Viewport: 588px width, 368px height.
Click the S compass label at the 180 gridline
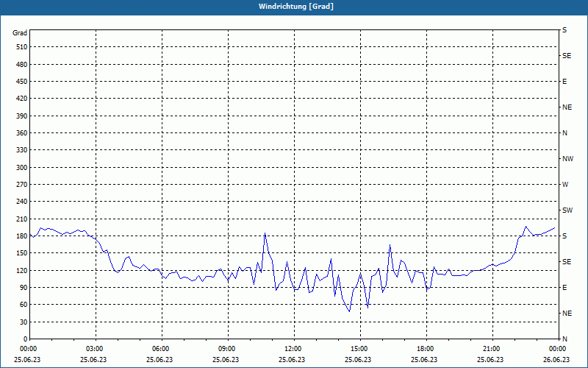(x=564, y=236)
